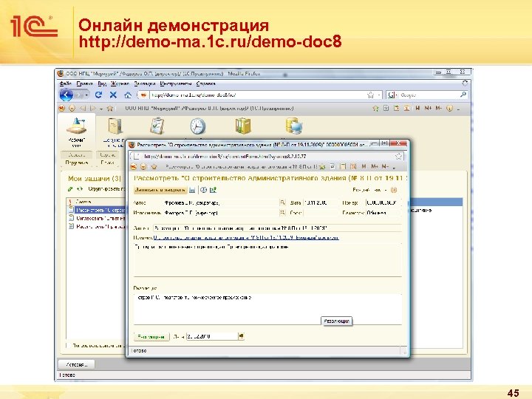Click the round icon after the diskette in form

tap(203, 190)
